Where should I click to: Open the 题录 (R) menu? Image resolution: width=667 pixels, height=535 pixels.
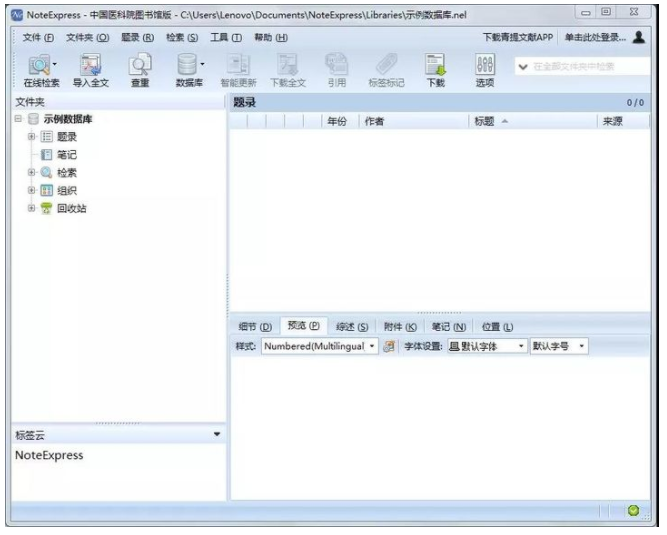click(x=137, y=37)
